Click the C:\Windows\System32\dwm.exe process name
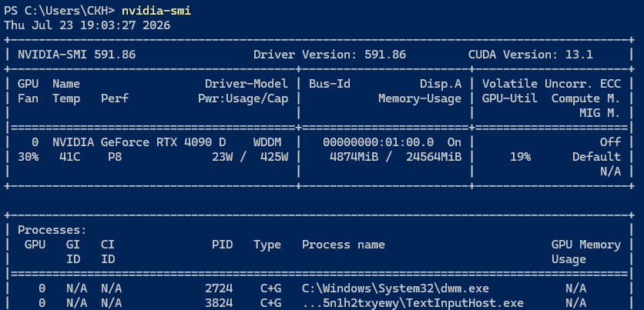644x310 pixels. pyautogui.click(x=395, y=288)
